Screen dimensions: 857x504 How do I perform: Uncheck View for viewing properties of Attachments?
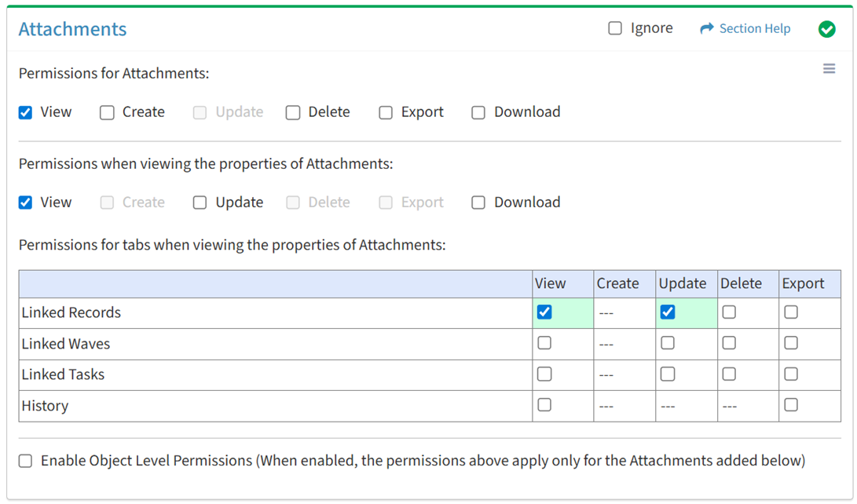coord(25,203)
